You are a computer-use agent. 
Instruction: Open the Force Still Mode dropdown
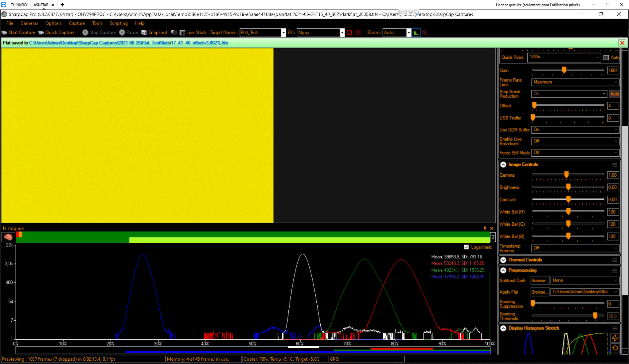click(575, 153)
